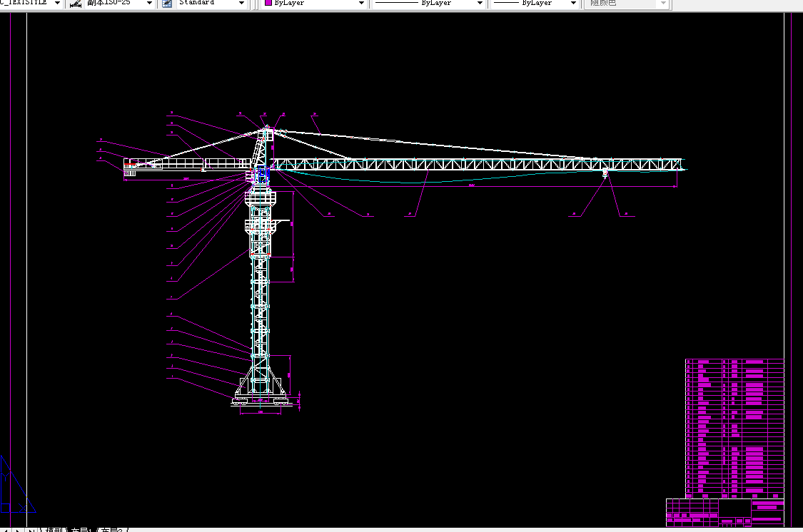Screen dimensions: 803x532
Task: Switch to the 布局1 layout tab
Action: point(81,529)
